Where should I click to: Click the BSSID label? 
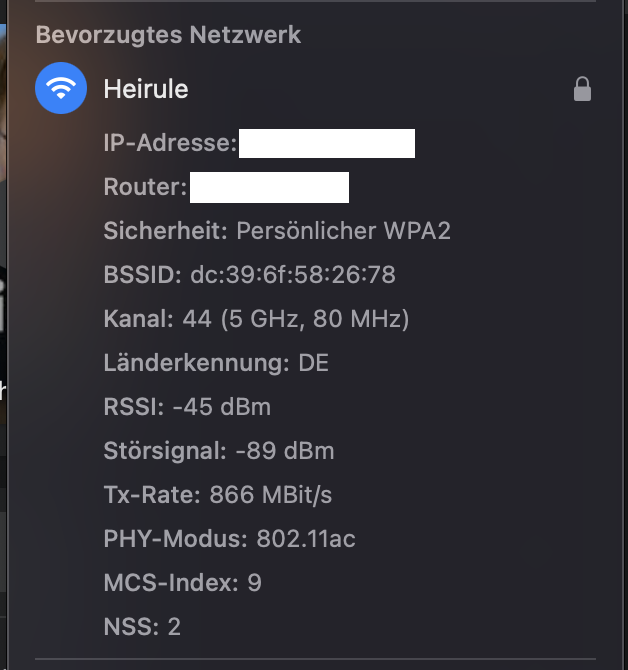click(141, 275)
